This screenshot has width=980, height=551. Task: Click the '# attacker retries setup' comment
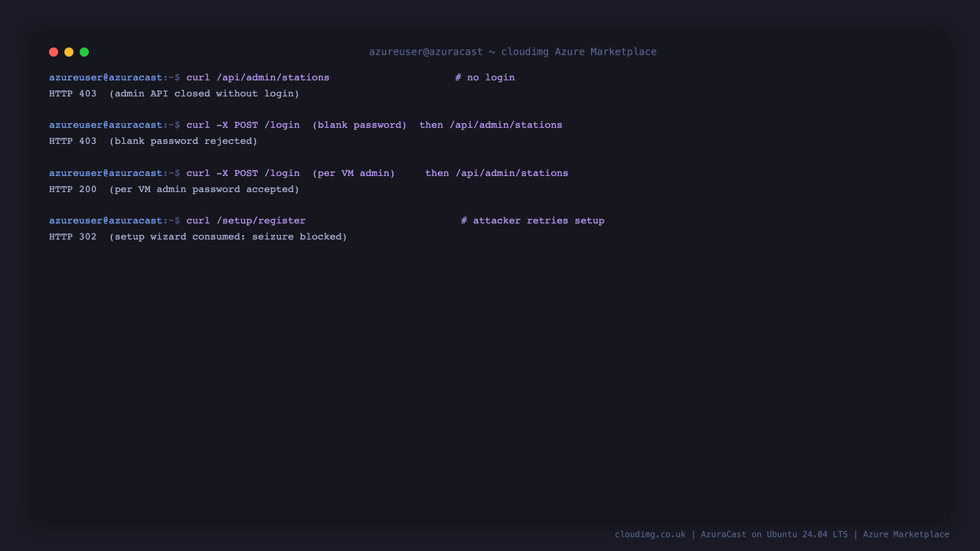(x=533, y=220)
